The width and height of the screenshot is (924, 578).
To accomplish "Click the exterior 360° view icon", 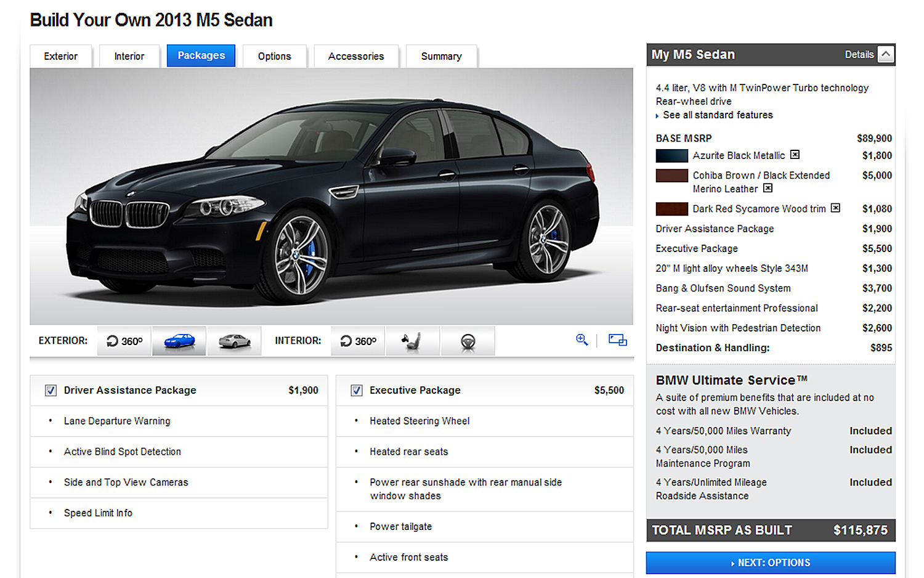I will point(124,341).
